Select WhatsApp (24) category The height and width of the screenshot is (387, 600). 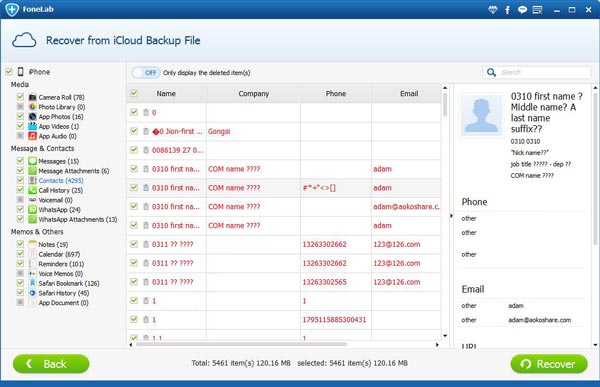[59, 209]
